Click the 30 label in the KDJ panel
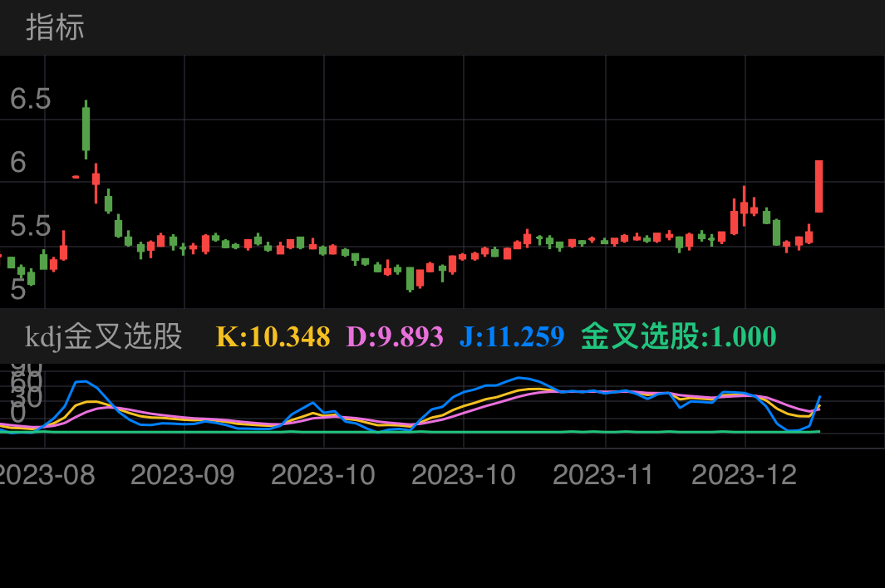This screenshot has width=885, height=588. coord(27,397)
